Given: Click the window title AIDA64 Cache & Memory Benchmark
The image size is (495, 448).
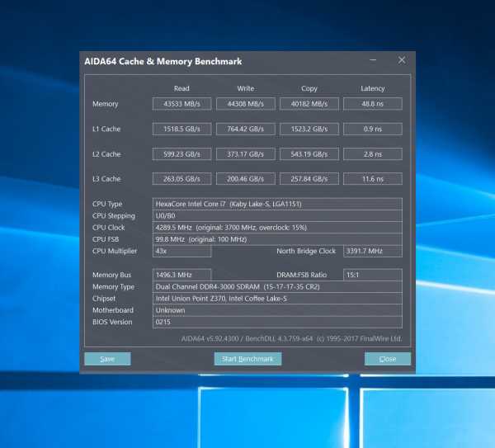Looking at the screenshot, I should pos(163,61).
